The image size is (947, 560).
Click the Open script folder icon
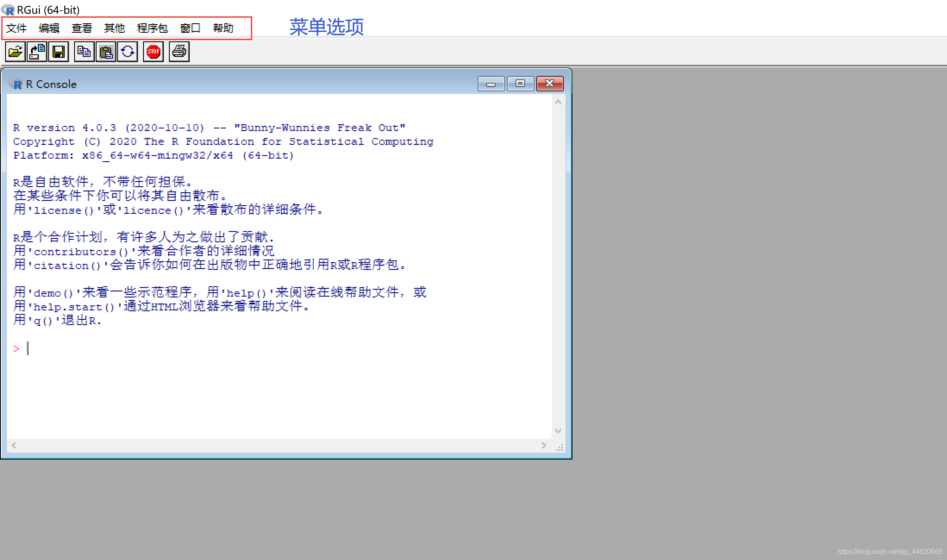click(x=15, y=52)
